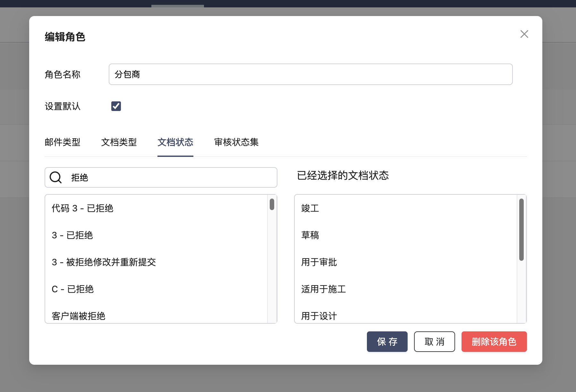Uncheck the 设置默认 checkbox
576x392 pixels.
(x=116, y=106)
